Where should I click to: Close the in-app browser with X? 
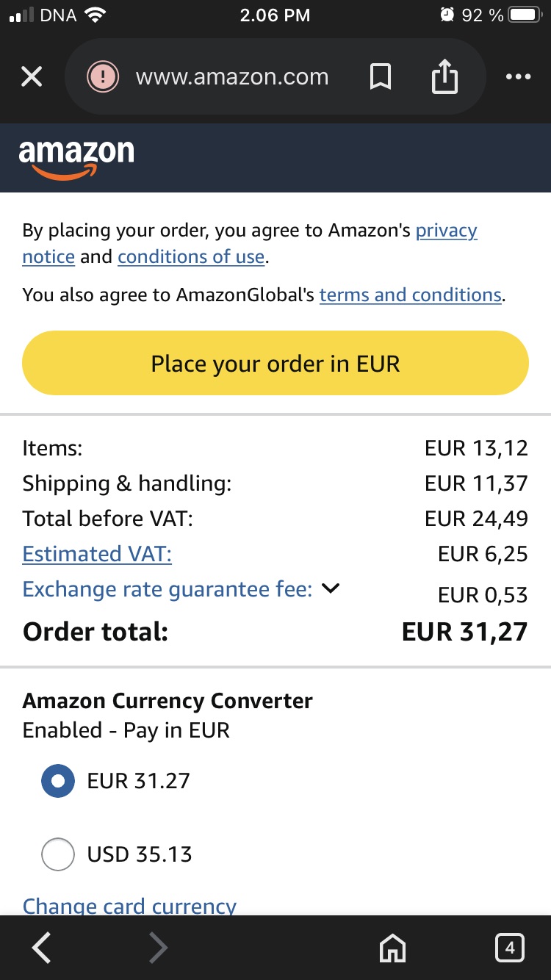(x=32, y=76)
